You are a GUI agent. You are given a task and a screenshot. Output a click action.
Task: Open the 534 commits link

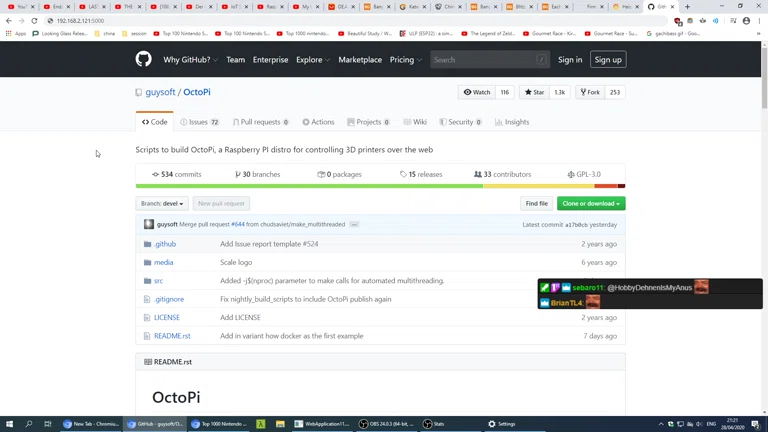(177, 174)
